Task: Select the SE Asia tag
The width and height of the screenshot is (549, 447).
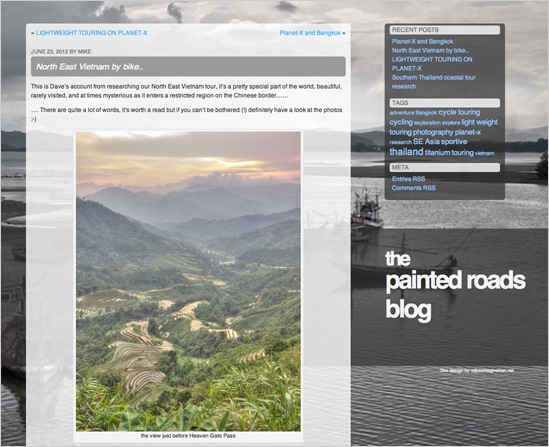Action: (x=426, y=142)
